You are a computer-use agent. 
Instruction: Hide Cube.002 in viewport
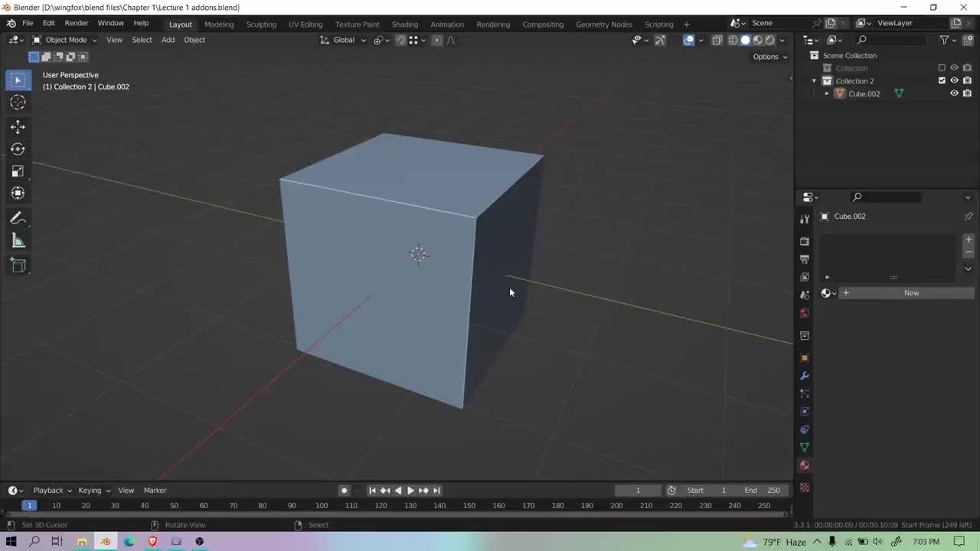coord(954,93)
